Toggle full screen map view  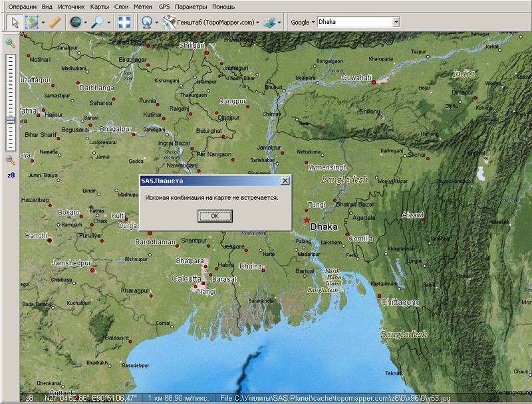click(124, 22)
